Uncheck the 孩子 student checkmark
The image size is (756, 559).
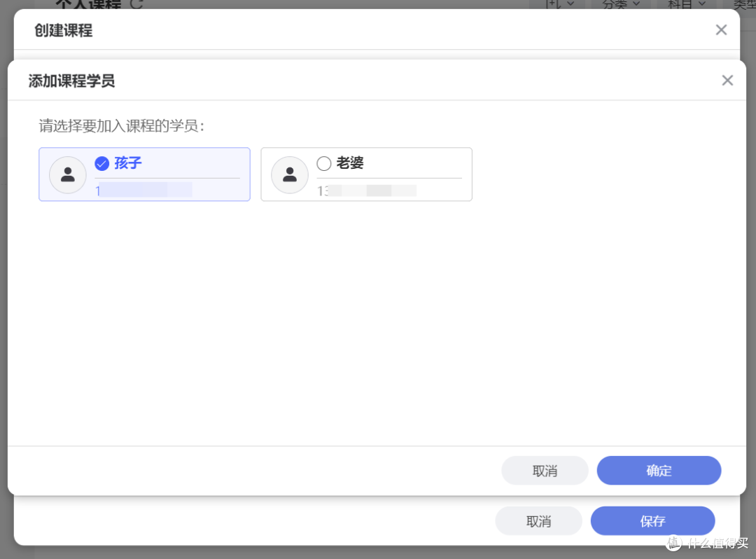click(x=101, y=163)
